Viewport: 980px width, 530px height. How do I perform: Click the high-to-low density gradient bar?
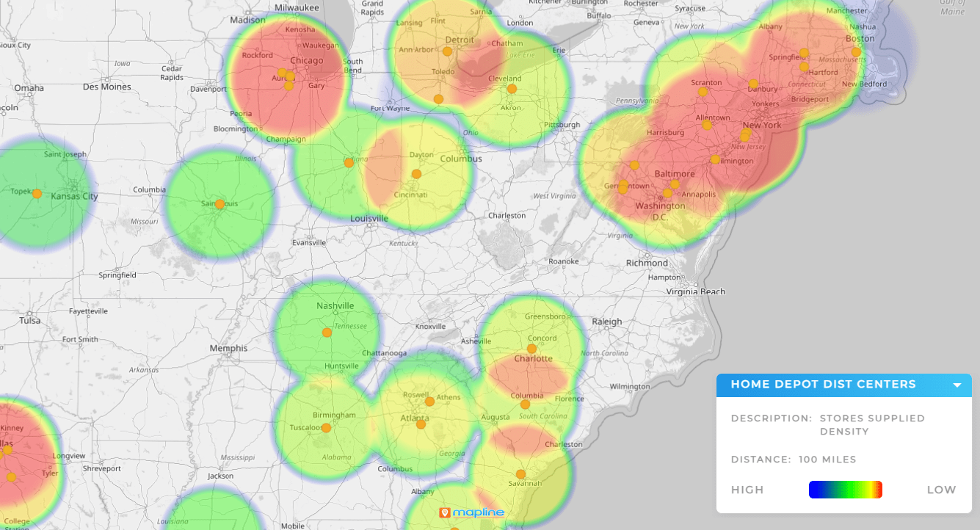[x=846, y=489]
